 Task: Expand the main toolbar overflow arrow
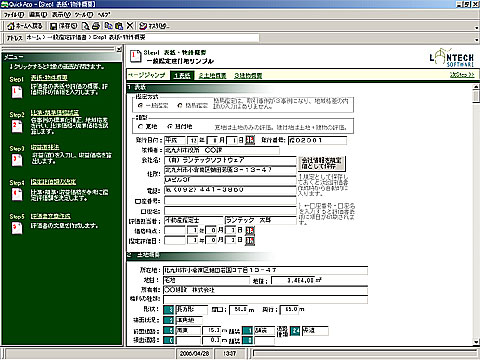click(477, 27)
